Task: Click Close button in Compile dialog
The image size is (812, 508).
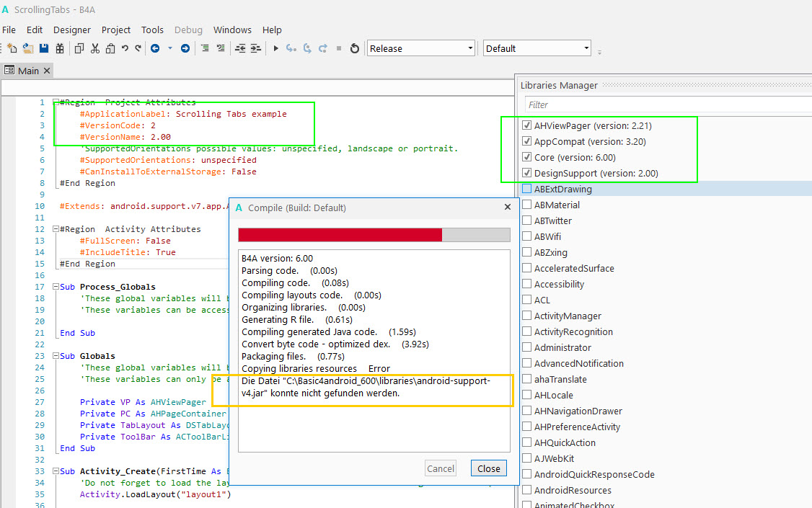Action: 488,468
